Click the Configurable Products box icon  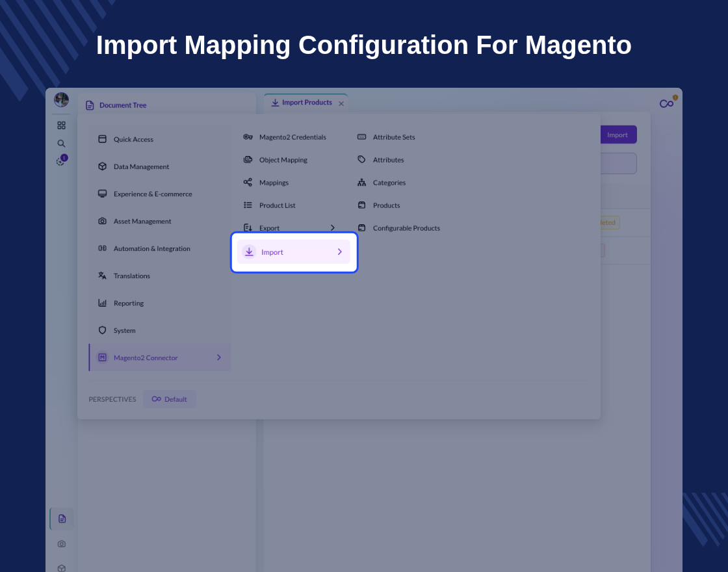coord(361,228)
